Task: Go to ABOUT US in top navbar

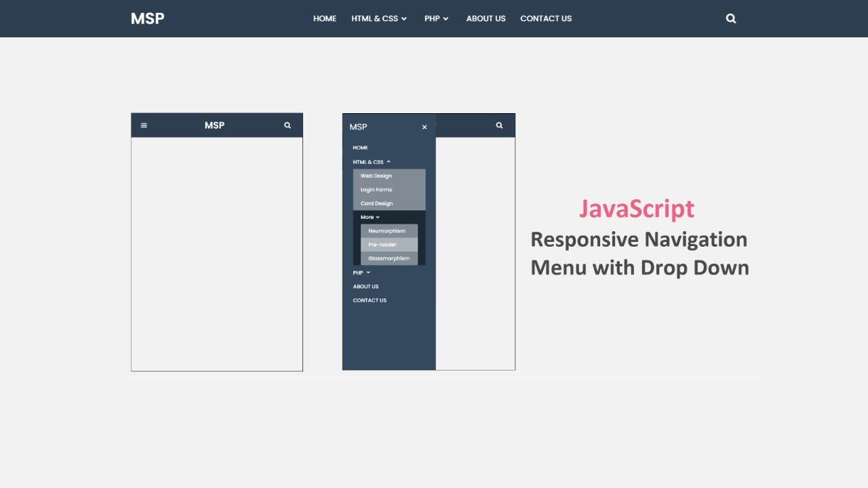Action: pyautogui.click(x=486, y=18)
